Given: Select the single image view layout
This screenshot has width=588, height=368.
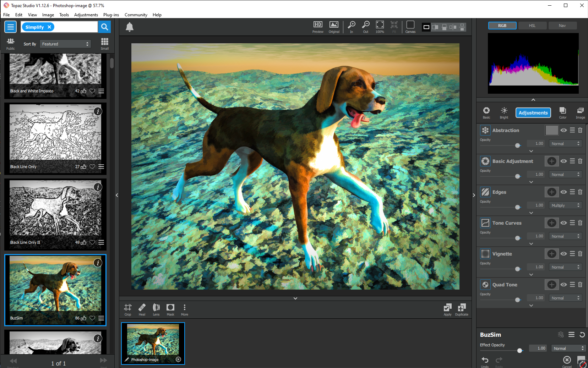Looking at the screenshot, I should [x=426, y=27].
